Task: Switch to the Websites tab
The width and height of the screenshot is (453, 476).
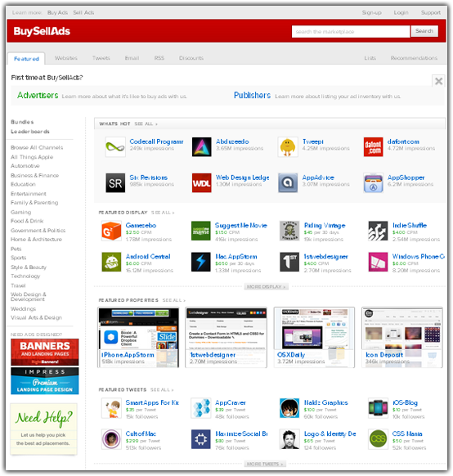Action: 66,58
